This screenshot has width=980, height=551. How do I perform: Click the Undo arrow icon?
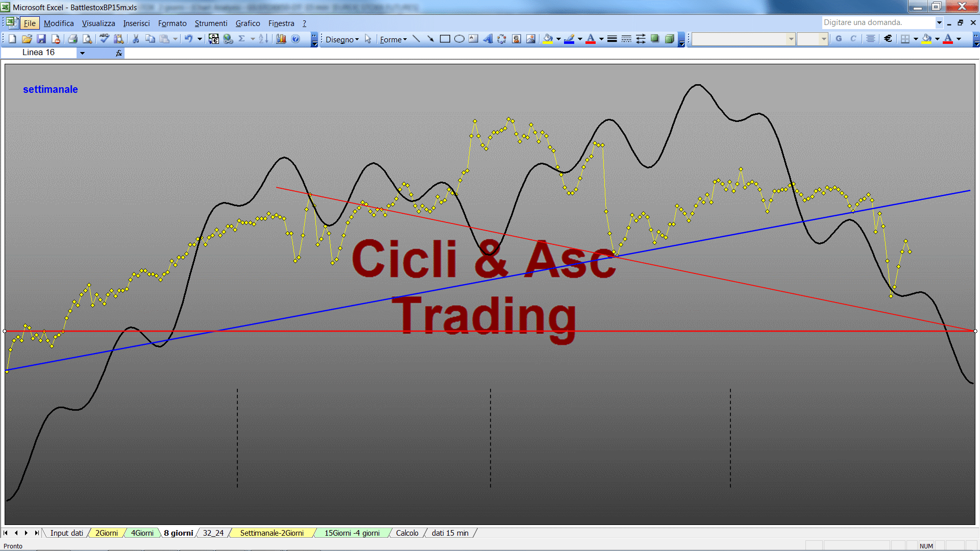189,39
